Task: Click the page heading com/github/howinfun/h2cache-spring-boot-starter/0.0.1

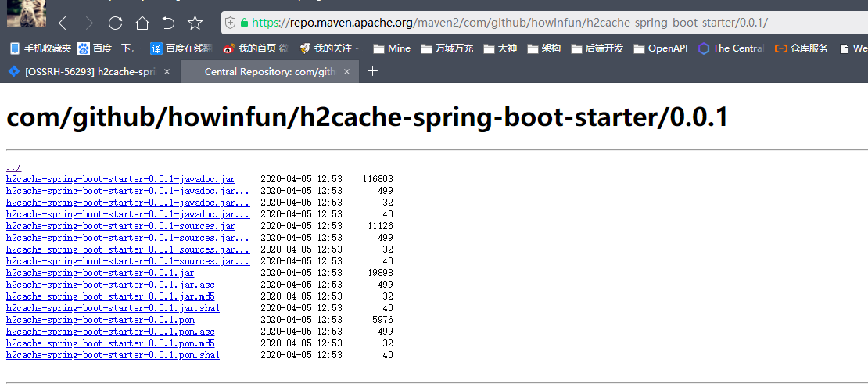Action: tap(367, 117)
